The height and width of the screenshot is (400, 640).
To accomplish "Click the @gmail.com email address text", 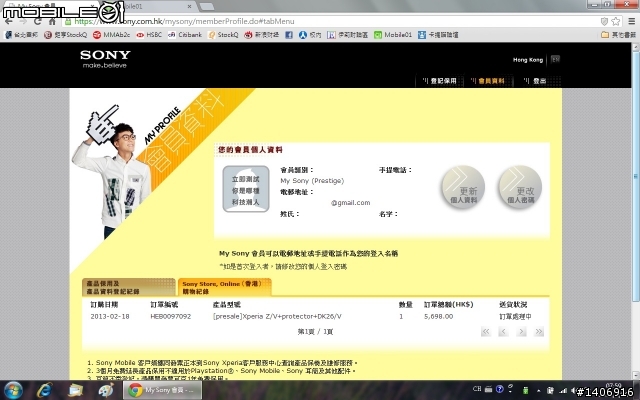I will pos(350,203).
